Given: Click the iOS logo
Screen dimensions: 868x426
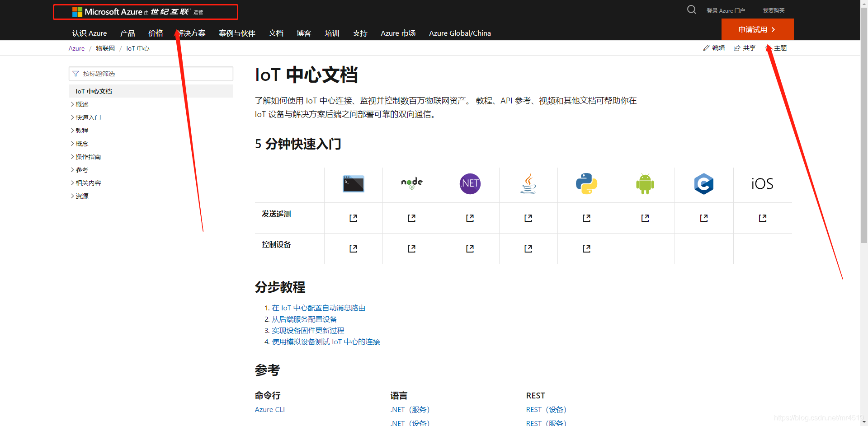Looking at the screenshot, I should [762, 184].
